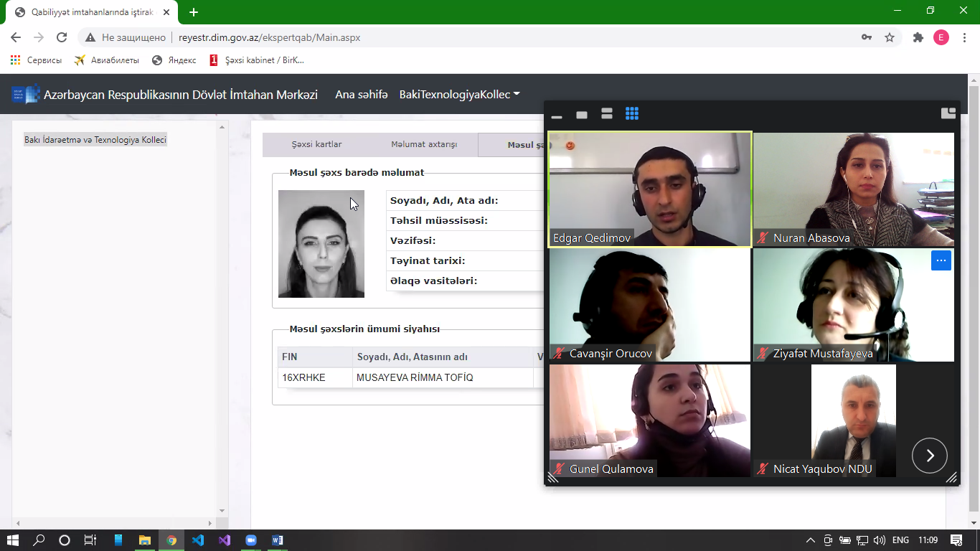Viewport: 980px width, 551px height.
Task: Open more options on Ziyafət Mustafayeva's video
Action: [941, 260]
